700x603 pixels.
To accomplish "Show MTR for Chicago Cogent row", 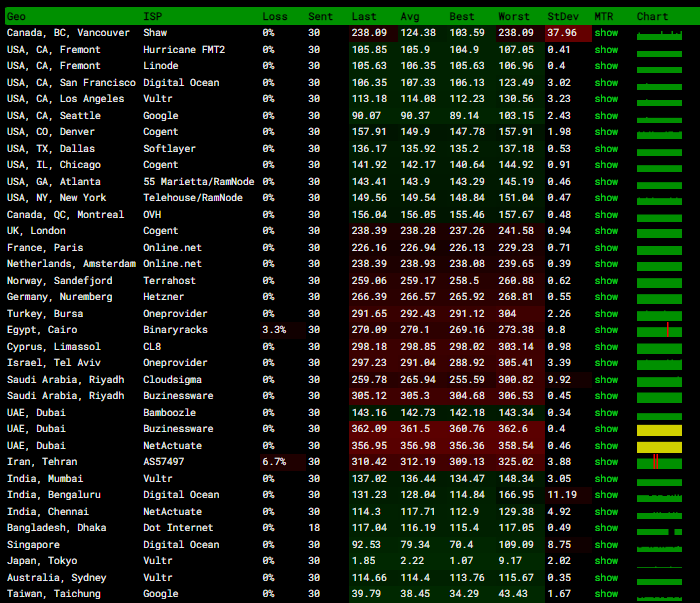I will [x=606, y=165].
